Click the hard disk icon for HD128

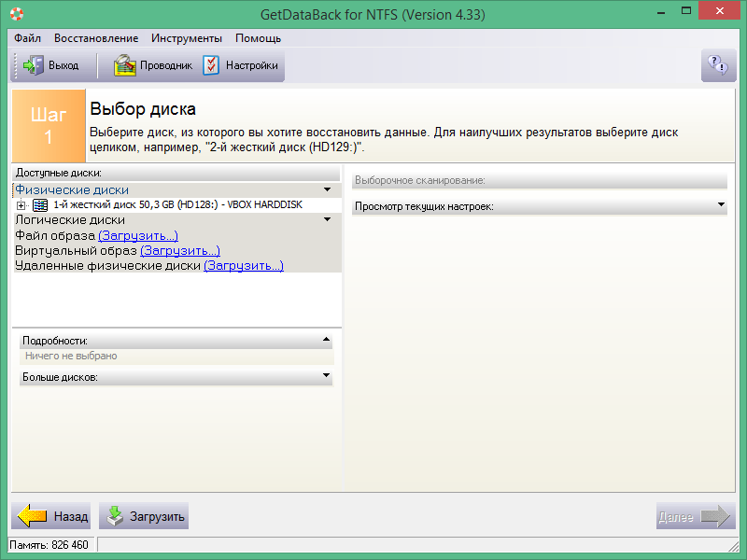(x=40, y=205)
